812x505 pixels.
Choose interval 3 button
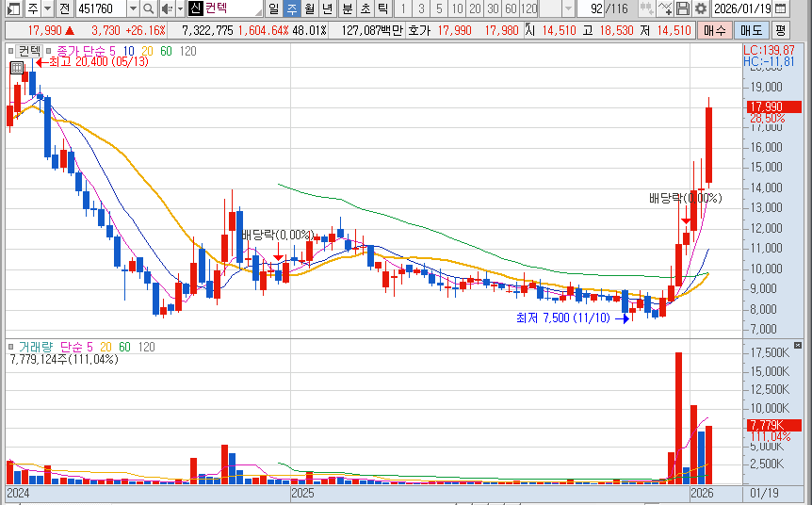coord(421,8)
